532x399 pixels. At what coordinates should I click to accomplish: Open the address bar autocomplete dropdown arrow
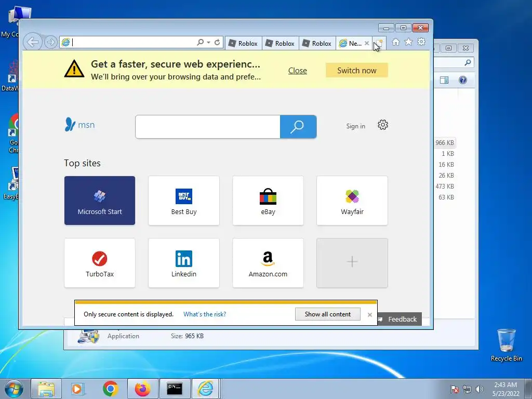point(208,43)
